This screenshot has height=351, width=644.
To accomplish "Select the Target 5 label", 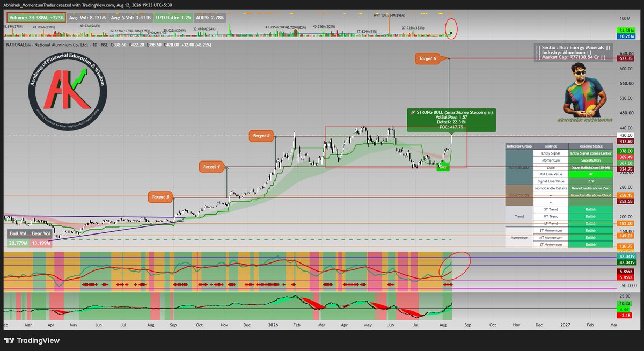I will pyautogui.click(x=261, y=136).
